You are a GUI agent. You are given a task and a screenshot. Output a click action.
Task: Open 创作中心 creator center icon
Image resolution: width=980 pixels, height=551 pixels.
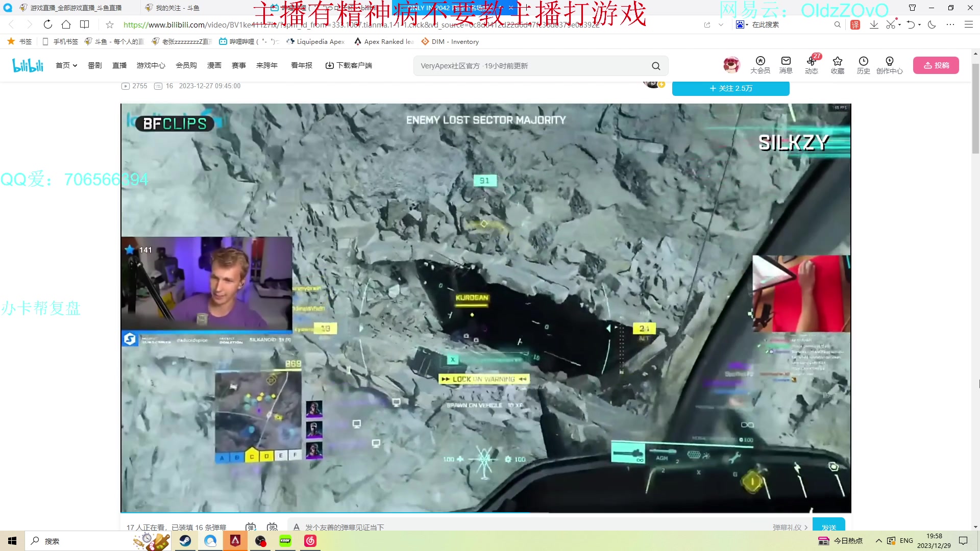(890, 65)
